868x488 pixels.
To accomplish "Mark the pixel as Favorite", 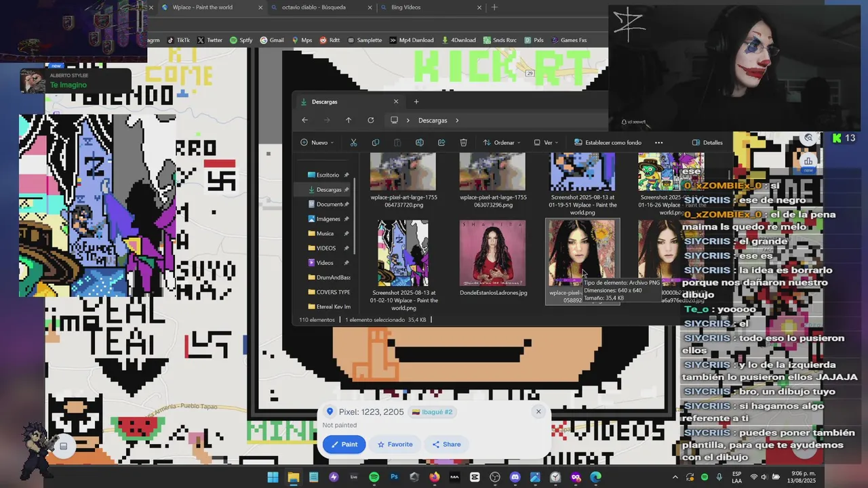I will 395,445.
